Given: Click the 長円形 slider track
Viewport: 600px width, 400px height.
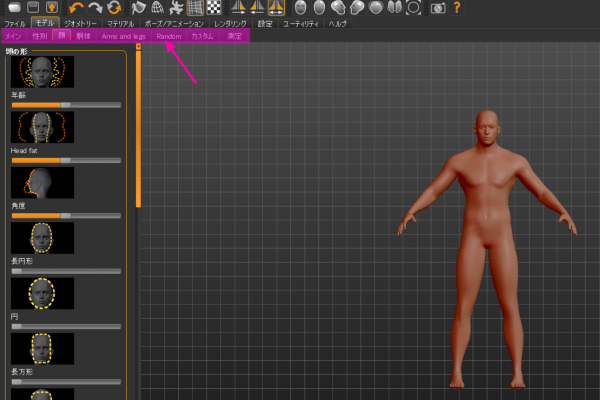Looking at the screenshot, I should coord(66,271).
